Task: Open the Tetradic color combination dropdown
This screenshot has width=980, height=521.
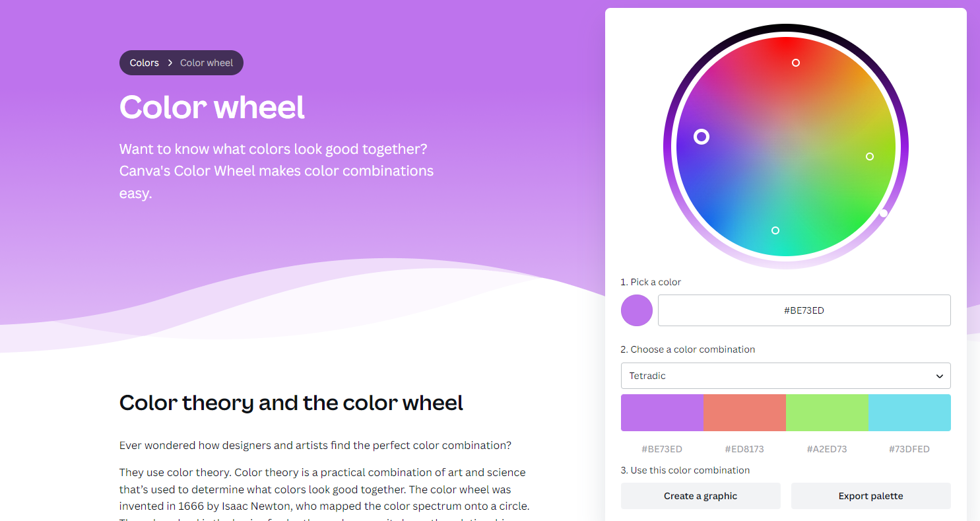Action: click(785, 376)
